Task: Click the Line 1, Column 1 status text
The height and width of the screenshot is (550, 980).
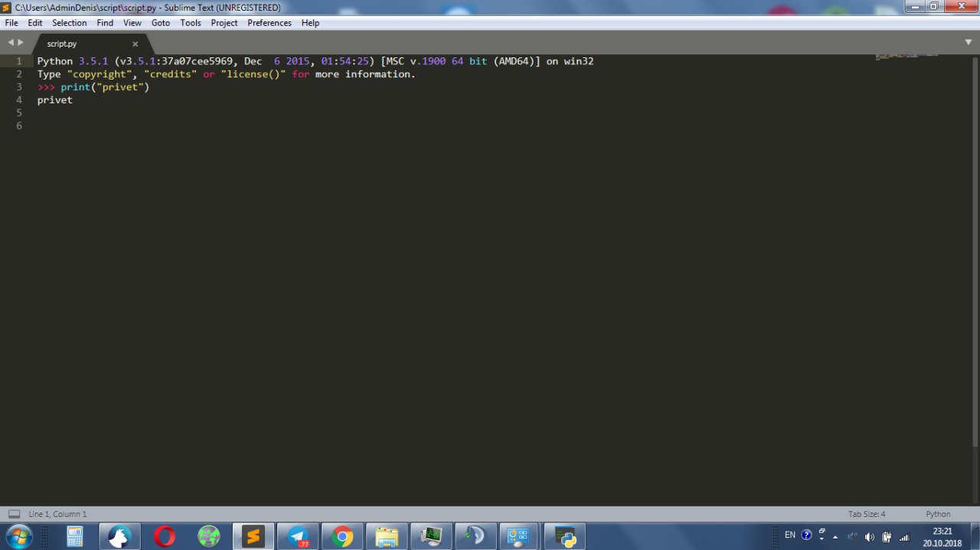Action: [x=57, y=514]
